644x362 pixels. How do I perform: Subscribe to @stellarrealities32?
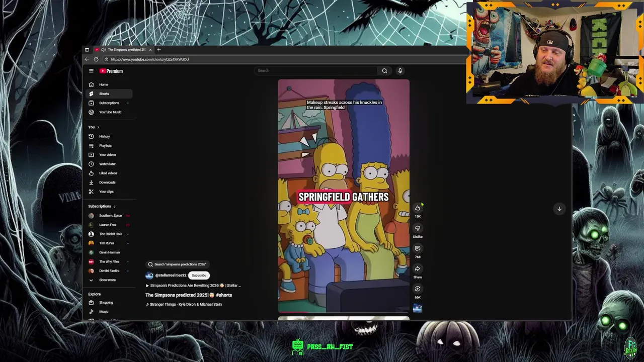[x=199, y=276]
